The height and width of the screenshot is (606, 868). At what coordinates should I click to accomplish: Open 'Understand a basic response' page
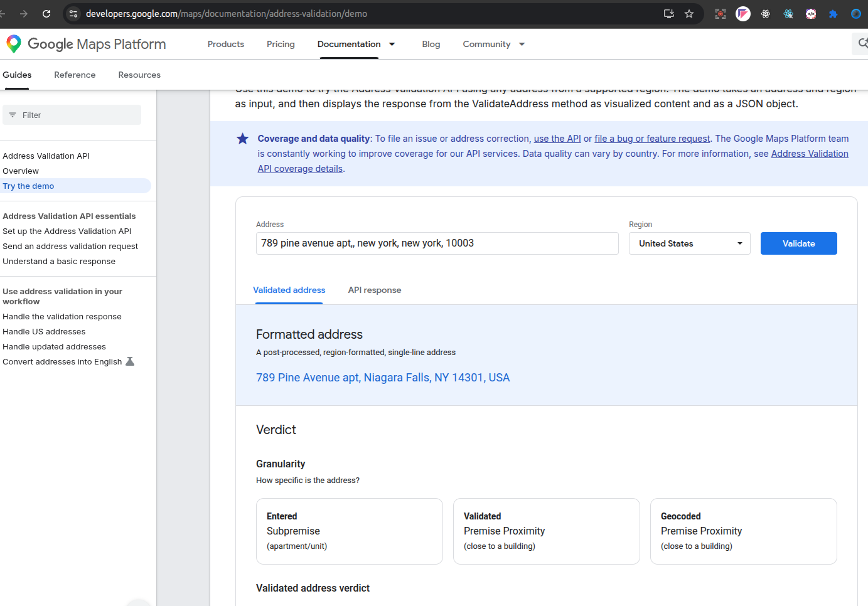pos(59,261)
